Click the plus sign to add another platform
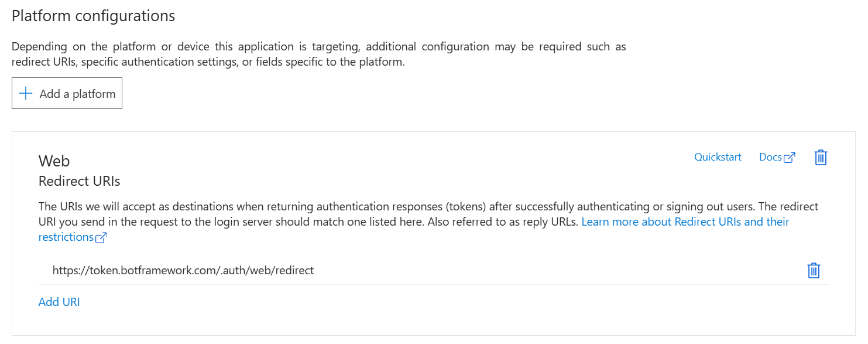Screen dimensions: 868x344 [26, 93]
